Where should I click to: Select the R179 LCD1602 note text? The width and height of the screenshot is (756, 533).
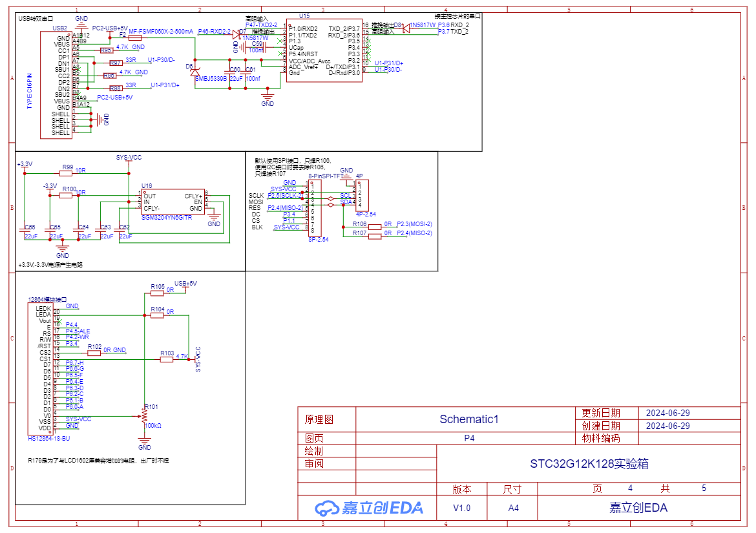(x=98, y=461)
